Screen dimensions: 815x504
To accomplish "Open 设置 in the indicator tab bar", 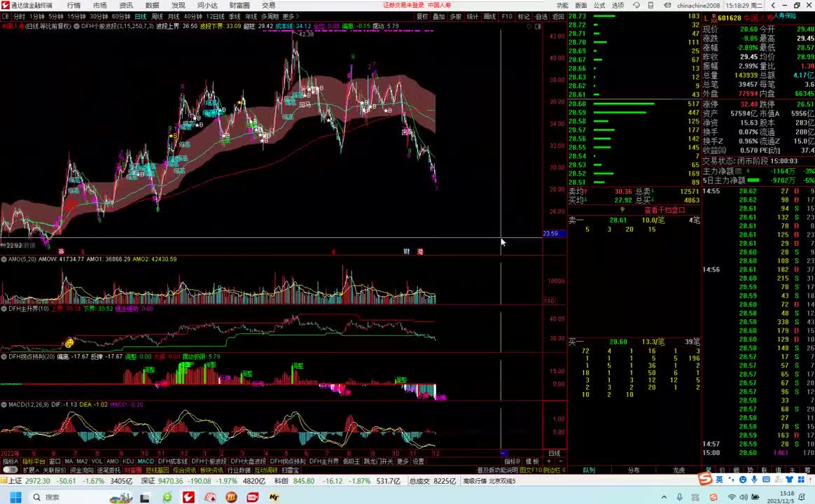I will point(419,461).
